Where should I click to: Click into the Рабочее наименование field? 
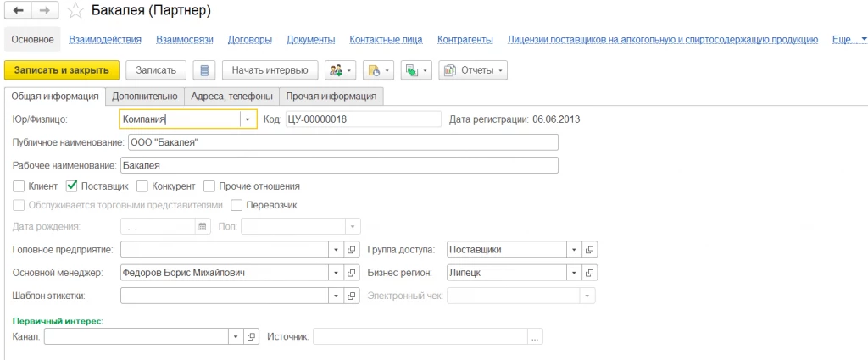tap(339, 165)
